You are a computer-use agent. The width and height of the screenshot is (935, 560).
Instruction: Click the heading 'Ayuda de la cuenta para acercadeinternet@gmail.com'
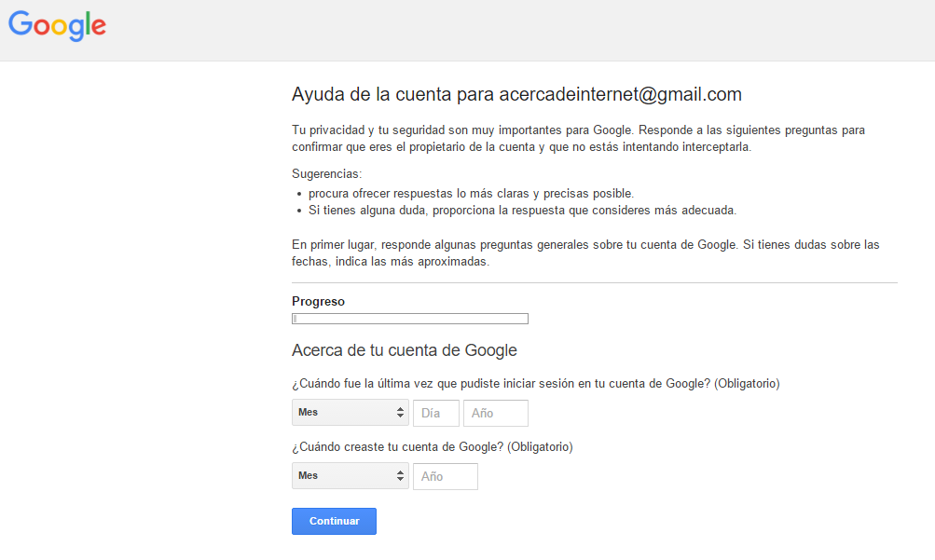(516, 94)
